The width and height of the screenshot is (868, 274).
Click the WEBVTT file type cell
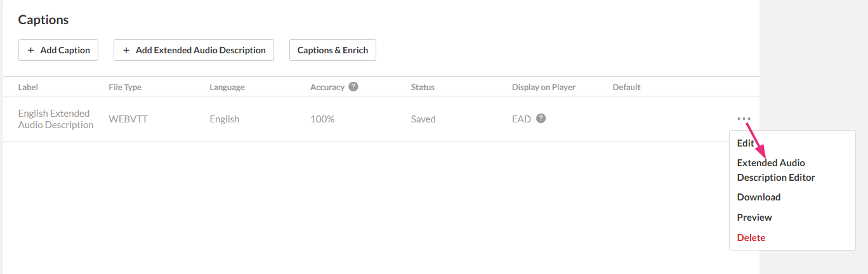[x=128, y=119]
